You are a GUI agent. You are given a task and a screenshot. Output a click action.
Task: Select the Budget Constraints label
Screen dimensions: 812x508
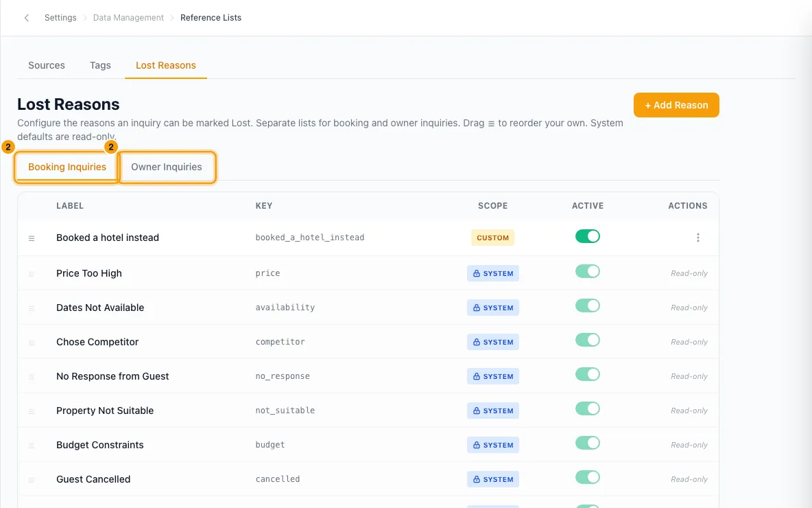(100, 445)
